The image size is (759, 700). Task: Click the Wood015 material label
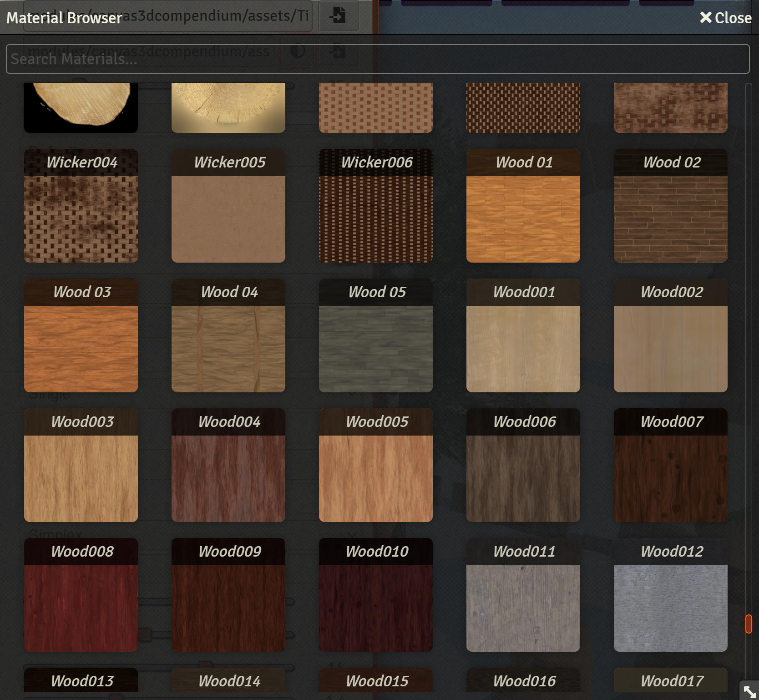pyautogui.click(x=377, y=681)
